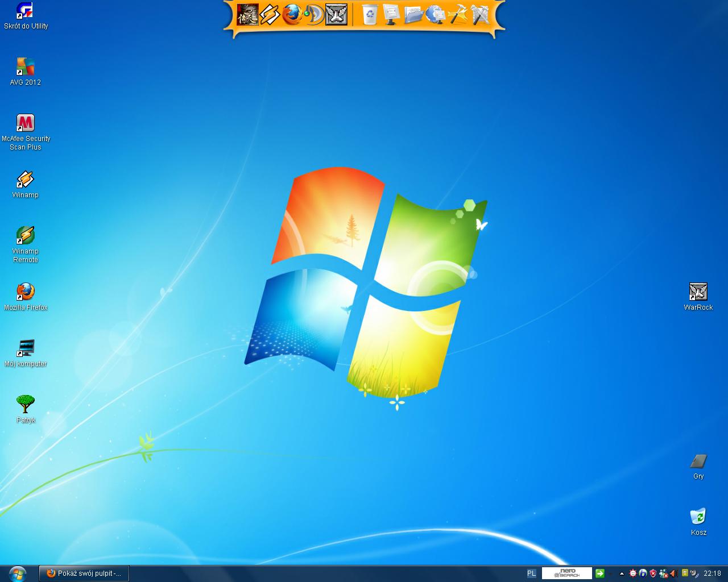
Task: Open the Start menu orb
Action: pos(18,573)
